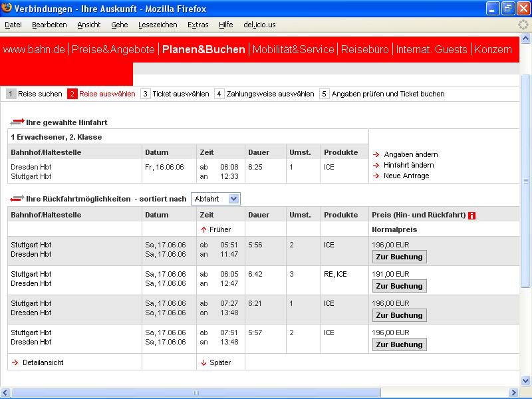Viewport: 532px width, 399px height.
Task: Click the horizontal scrollbar left arrow
Action: coord(5,393)
